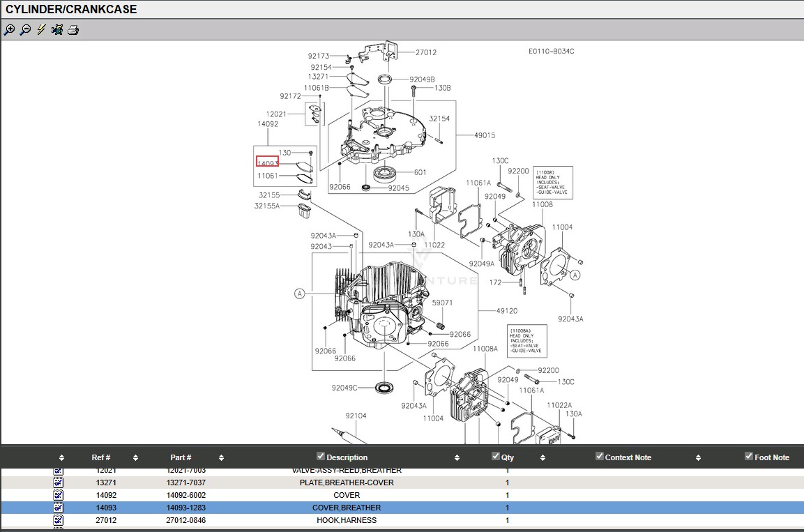Uncheck the Description column checkbox
Image resolution: width=804 pixels, height=532 pixels.
pos(321,456)
